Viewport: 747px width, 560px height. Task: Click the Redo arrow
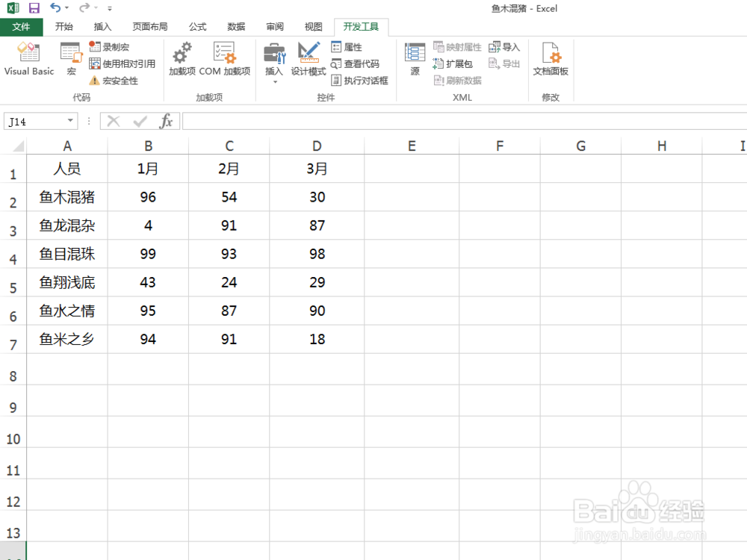click(x=84, y=8)
